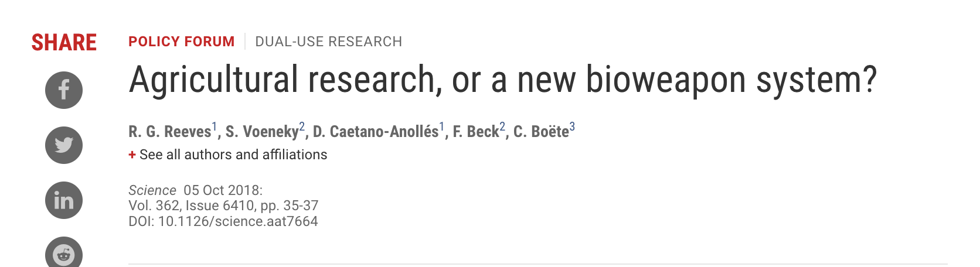The width and height of the screenshot is (980, 267).
Task: Open the Policy Forum section link
Action: click(181, 42)
